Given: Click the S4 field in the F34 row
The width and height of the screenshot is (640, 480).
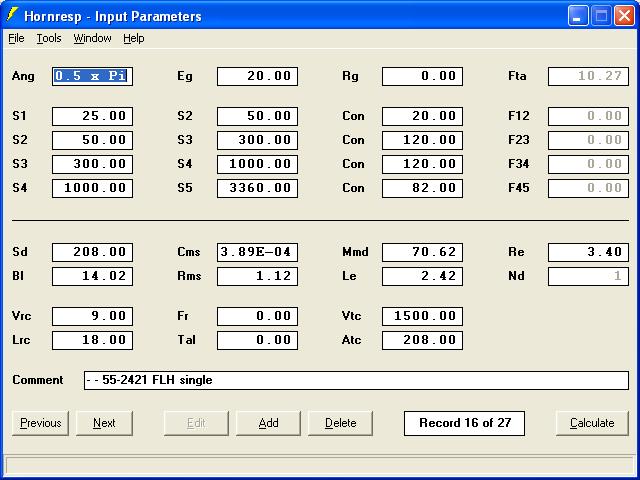Looking at the screenshot, I should pyautogui.click(x=257, y=164).
